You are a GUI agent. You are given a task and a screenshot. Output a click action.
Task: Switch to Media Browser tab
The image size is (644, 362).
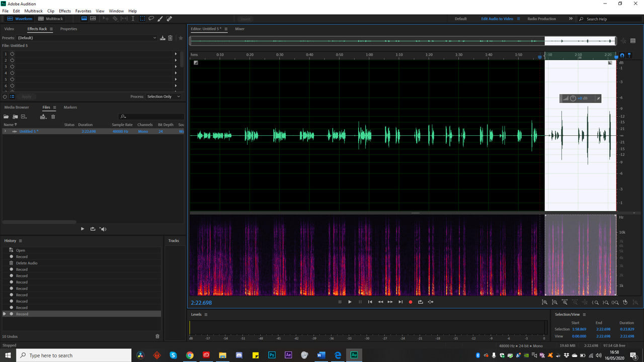(17, 107)
